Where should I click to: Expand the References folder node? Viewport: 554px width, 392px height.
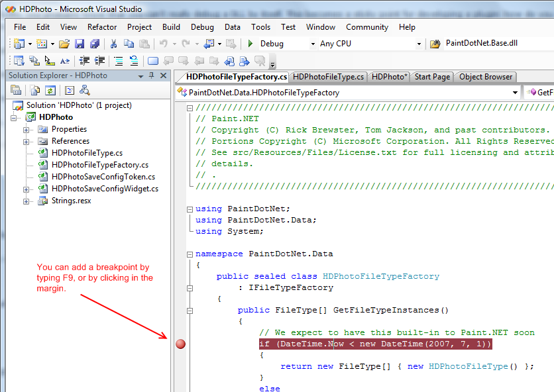26,142
